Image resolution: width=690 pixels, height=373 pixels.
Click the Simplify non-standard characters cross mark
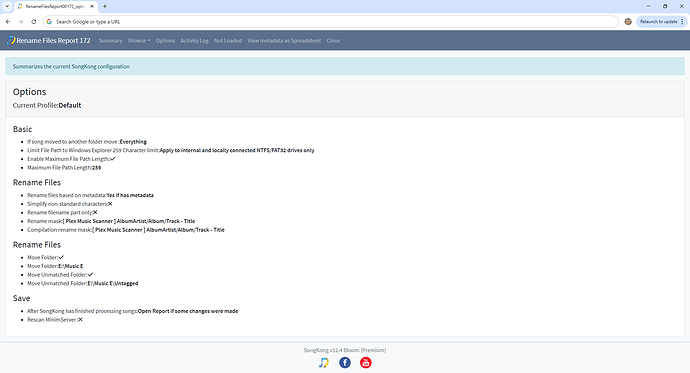coord(110,204)
